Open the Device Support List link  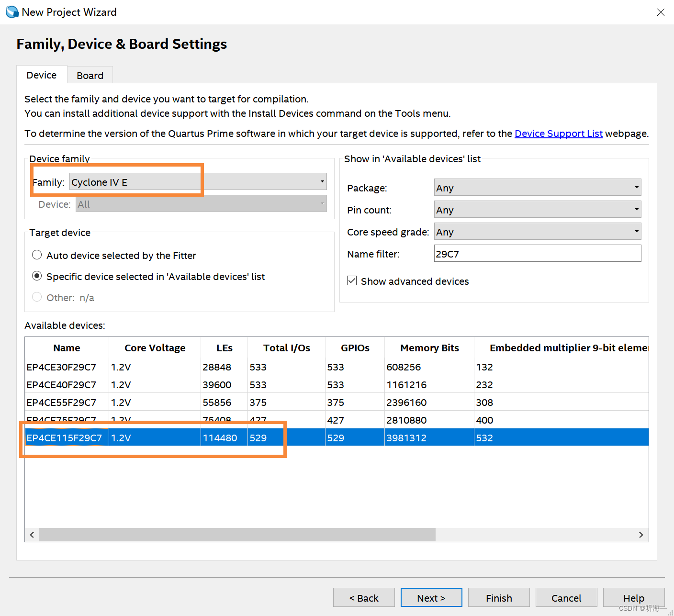tap(558, 134)
